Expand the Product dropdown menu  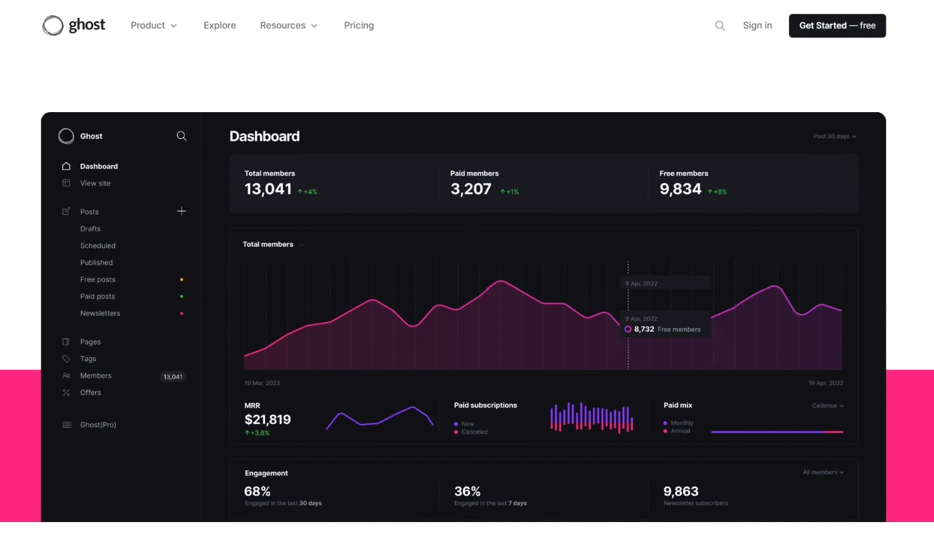pyautogui.click(x=154, y=25)
